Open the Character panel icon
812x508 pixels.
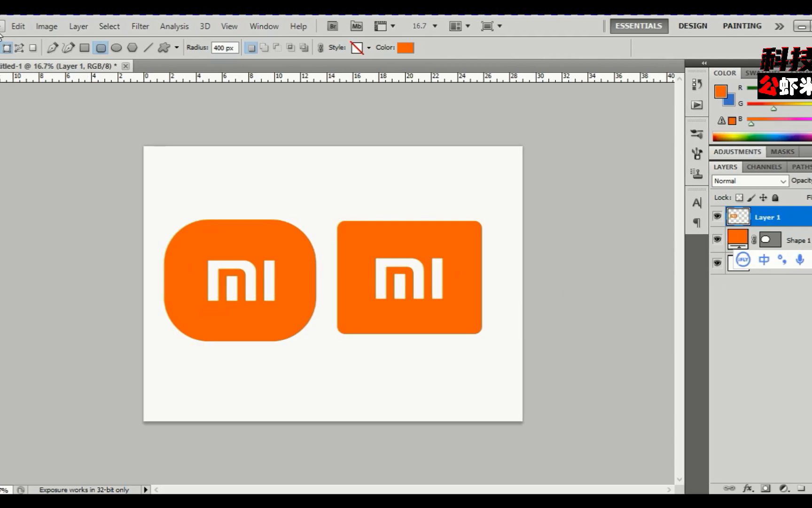tap(697, 202)
